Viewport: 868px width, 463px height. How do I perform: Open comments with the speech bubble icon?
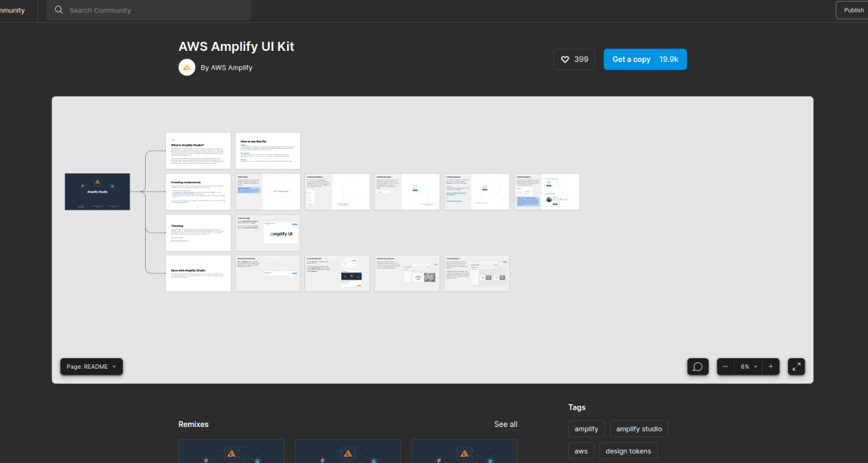coord(697,367)
